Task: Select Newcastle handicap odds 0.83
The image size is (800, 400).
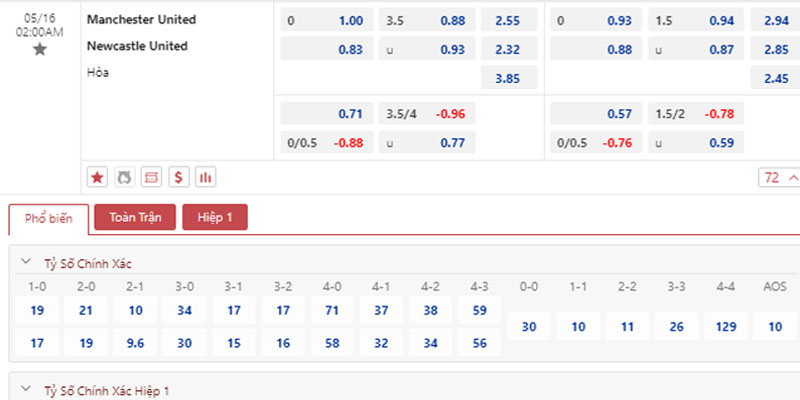Action: point(327,49)
